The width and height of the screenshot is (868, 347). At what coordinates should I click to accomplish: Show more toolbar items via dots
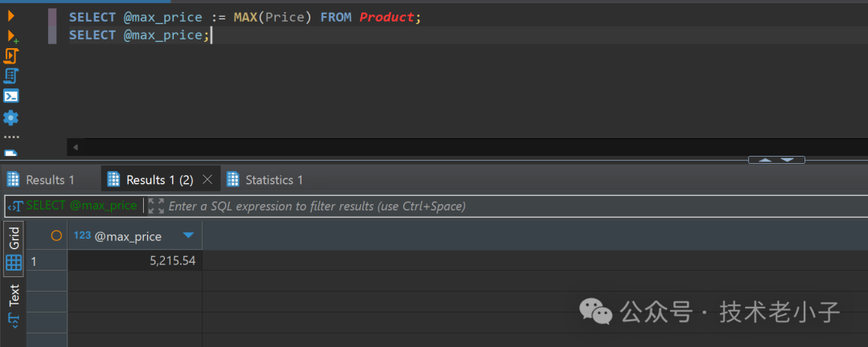10,137
